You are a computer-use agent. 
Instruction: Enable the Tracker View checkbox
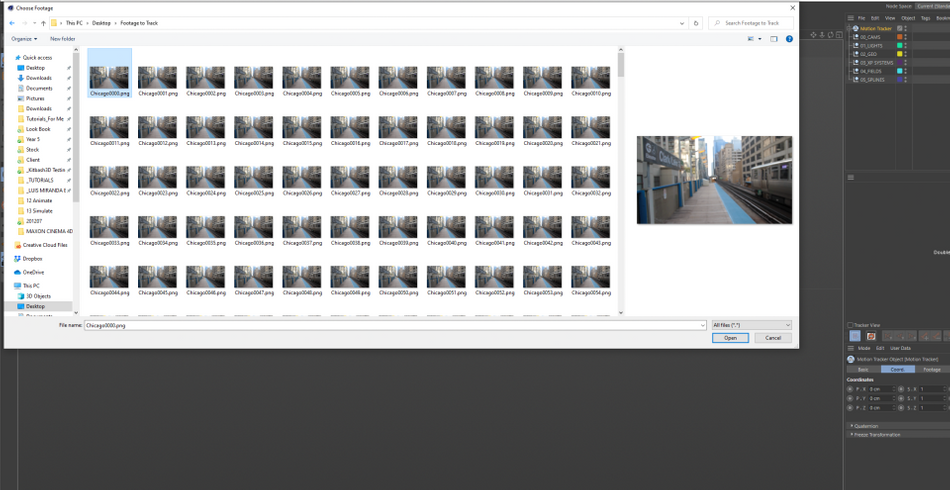[851, 325]
